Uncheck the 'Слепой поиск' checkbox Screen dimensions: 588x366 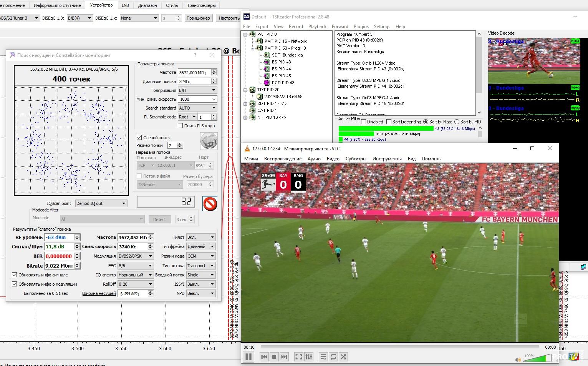(139, 137)
